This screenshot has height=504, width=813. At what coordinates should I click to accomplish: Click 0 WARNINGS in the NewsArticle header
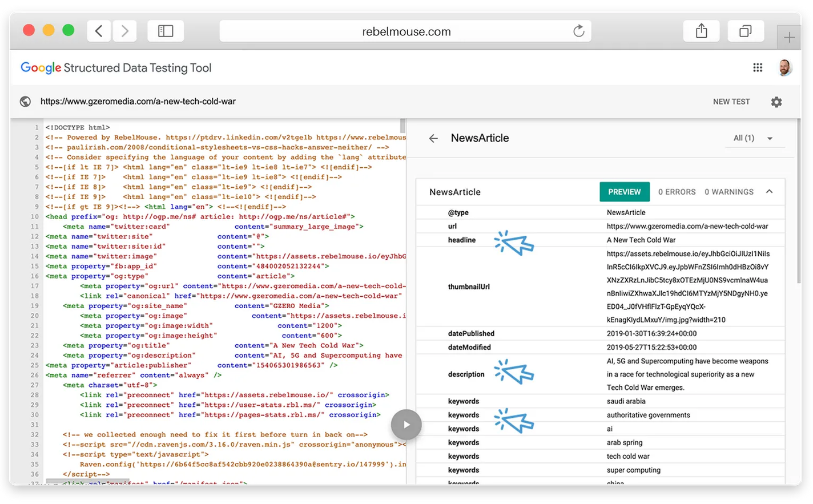(x=729, y=192)
